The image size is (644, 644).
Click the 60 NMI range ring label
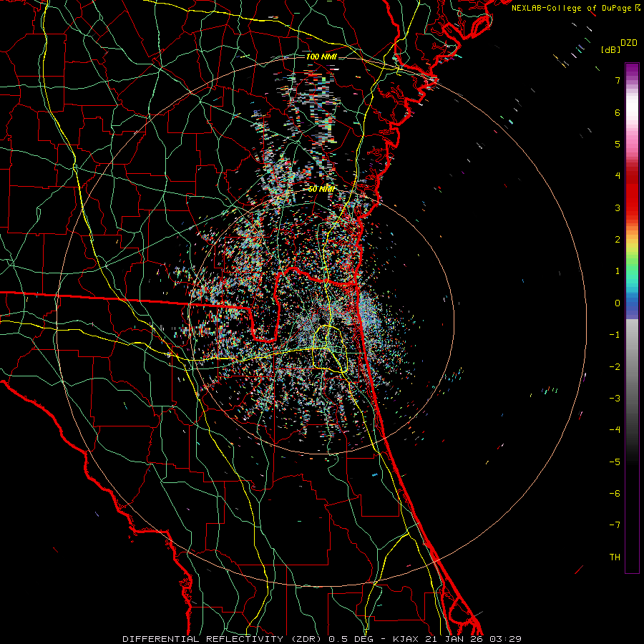tap(321, 189)
